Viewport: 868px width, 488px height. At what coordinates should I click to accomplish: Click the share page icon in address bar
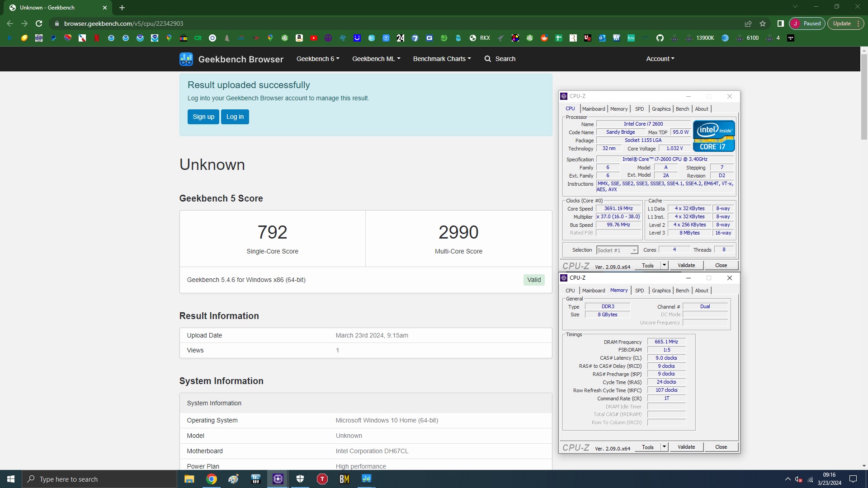[748, 23]
